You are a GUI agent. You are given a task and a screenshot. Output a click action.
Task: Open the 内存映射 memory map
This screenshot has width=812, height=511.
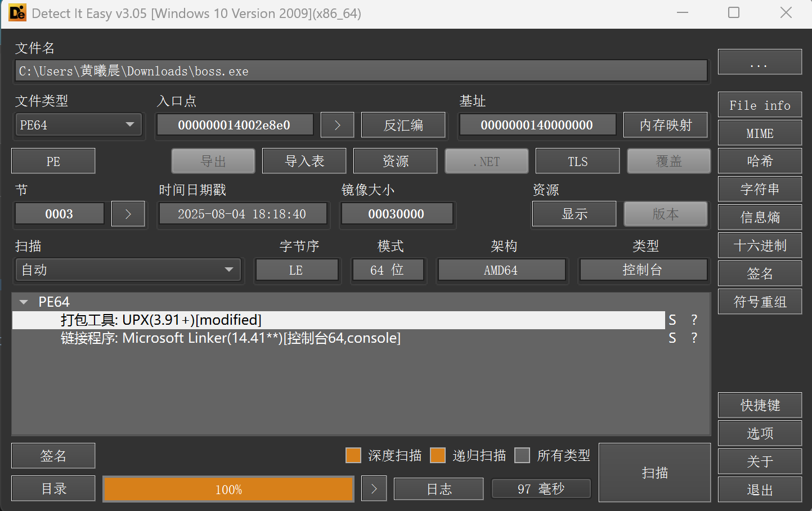click(x=666, y=125)
